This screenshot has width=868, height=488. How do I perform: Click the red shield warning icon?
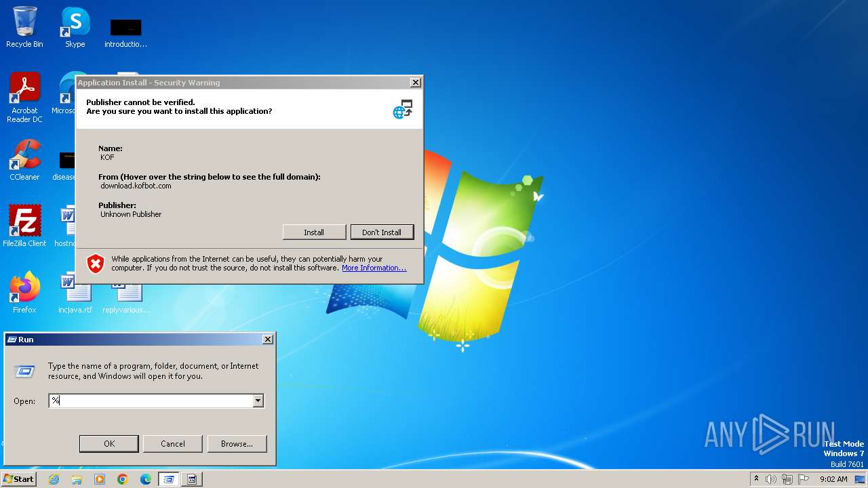(x=96, y=264)
